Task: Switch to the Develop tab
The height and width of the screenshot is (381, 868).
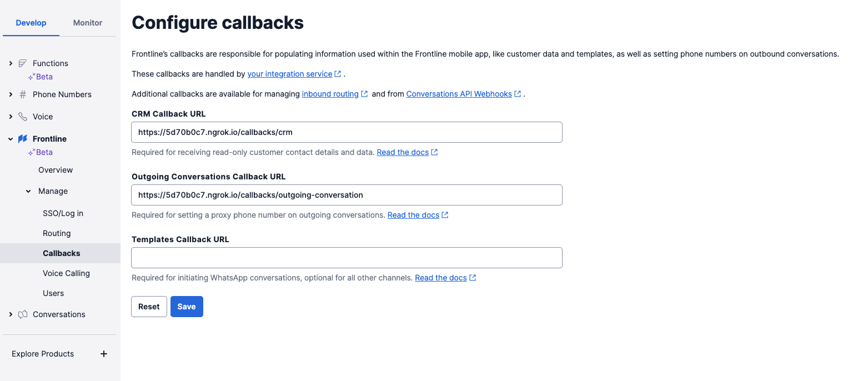Action: (31, 23)
